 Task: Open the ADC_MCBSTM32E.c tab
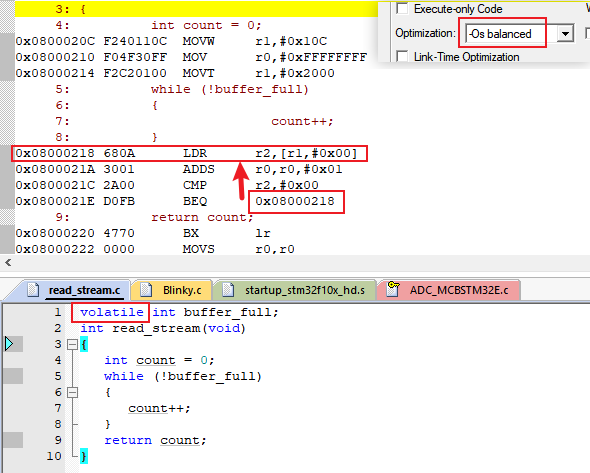[449, 290]
